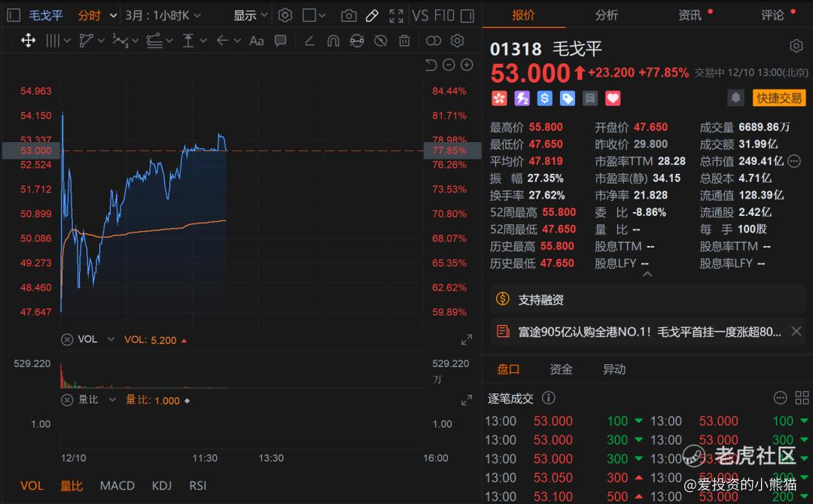Switch to the 分析 tab
This screenshot has height=504, width=813.
point(607,15)
